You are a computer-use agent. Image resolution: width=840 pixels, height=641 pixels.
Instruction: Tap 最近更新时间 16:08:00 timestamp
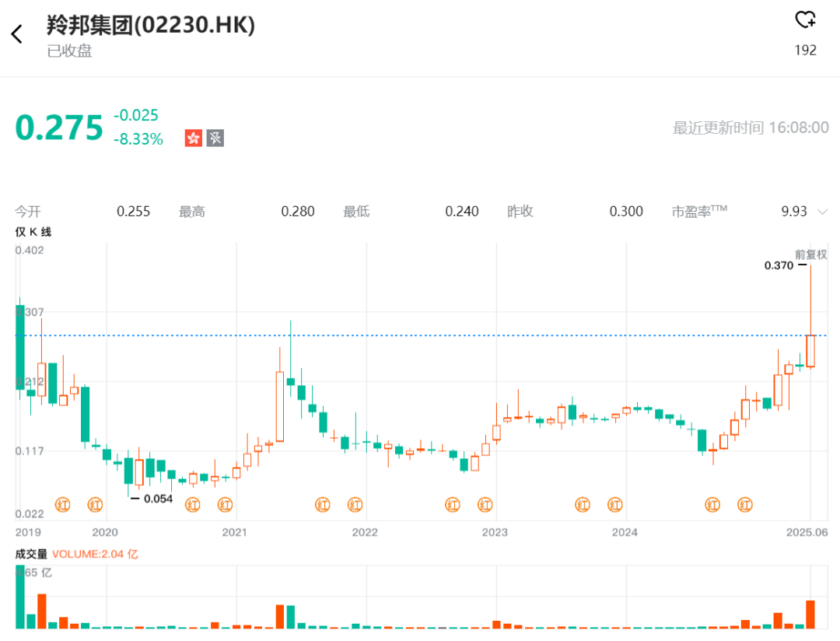click(751, 128)
